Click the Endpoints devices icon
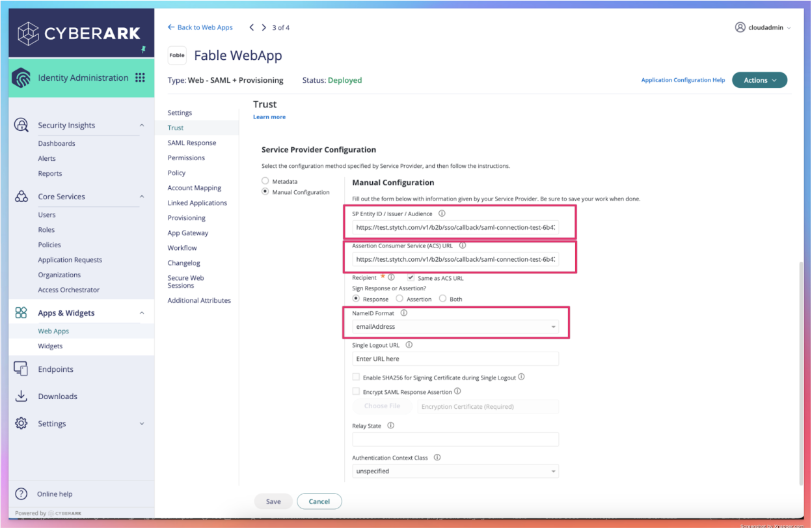812x530 pixels. click(x=21, y=369)
